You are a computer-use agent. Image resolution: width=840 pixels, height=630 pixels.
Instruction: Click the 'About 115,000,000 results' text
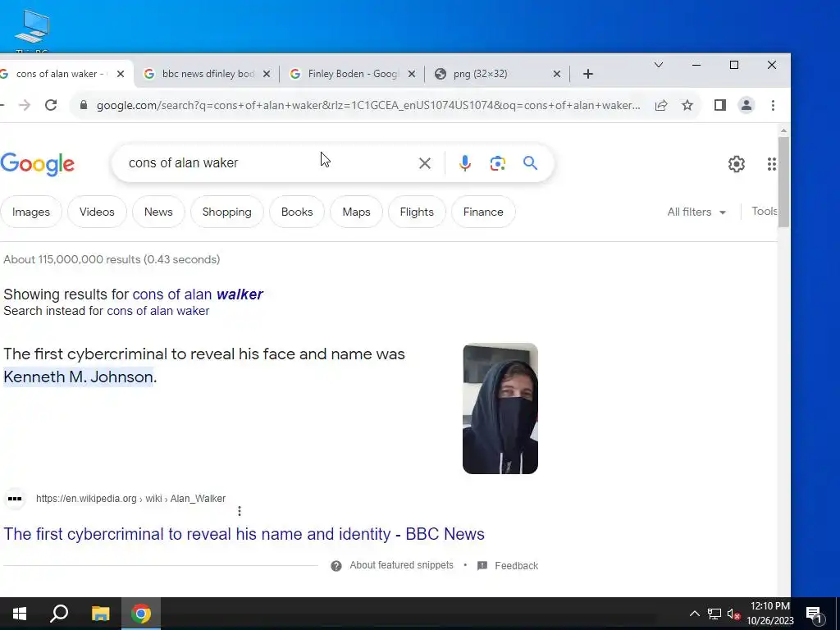112,259
